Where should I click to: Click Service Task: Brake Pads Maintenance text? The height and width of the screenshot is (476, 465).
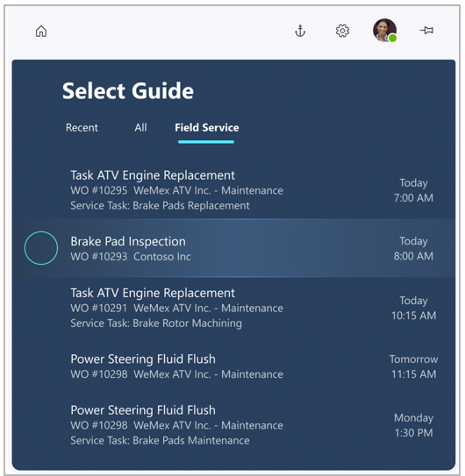click(160, 440)
